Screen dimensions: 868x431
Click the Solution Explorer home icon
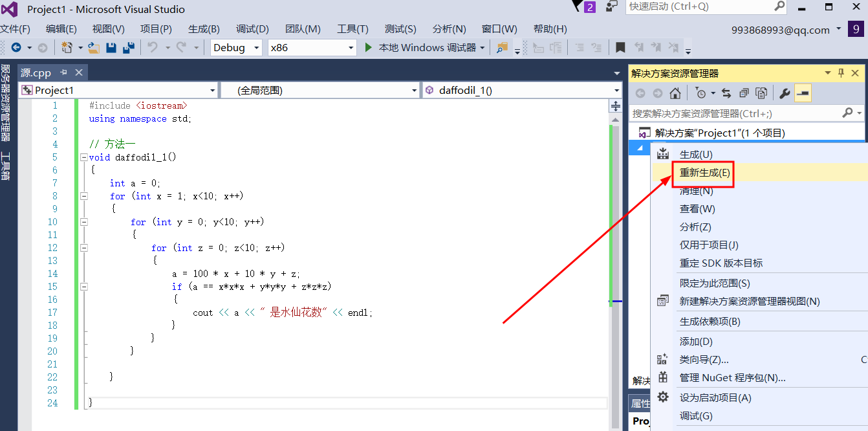[675, 93]
